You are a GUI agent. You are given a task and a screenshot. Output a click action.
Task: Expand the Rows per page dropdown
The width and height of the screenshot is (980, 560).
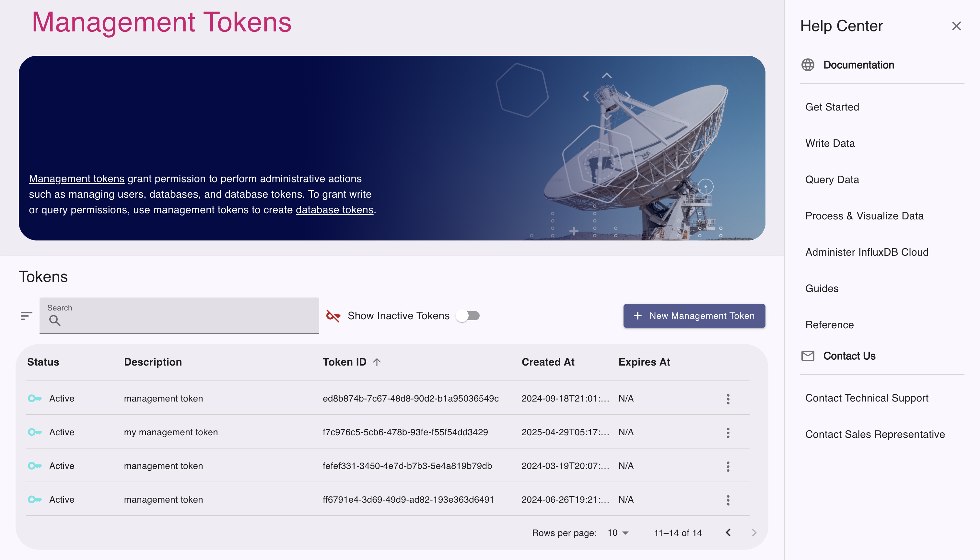pos(618,533)
